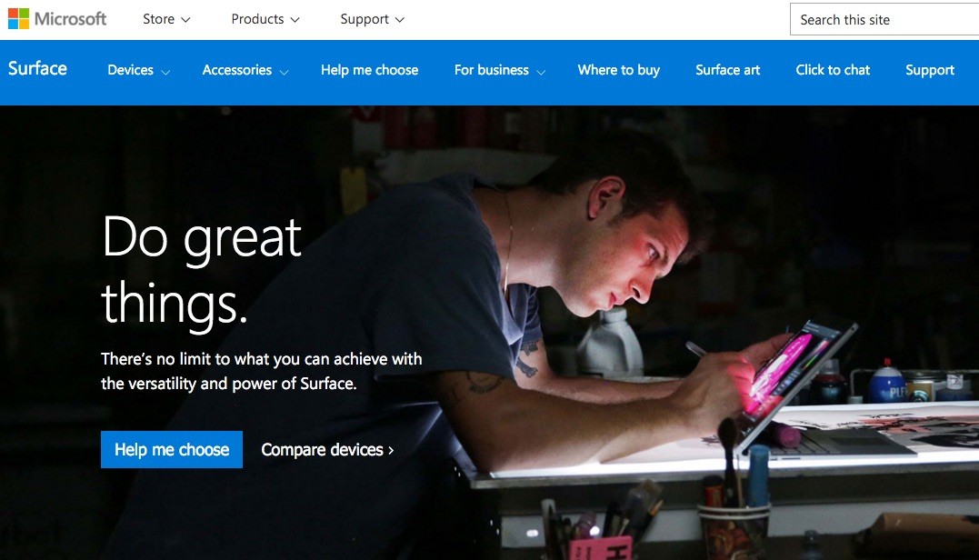Open Support in the blue navigation bar
The width and height of the screenshot is (979, 560).
pyautogui.click(x=930, y=70)
